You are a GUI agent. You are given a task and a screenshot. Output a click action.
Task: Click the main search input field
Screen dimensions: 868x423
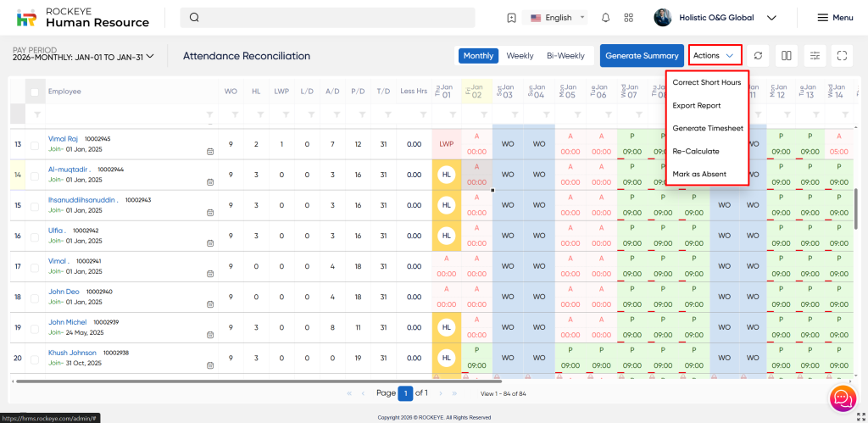tap(331, 18)
